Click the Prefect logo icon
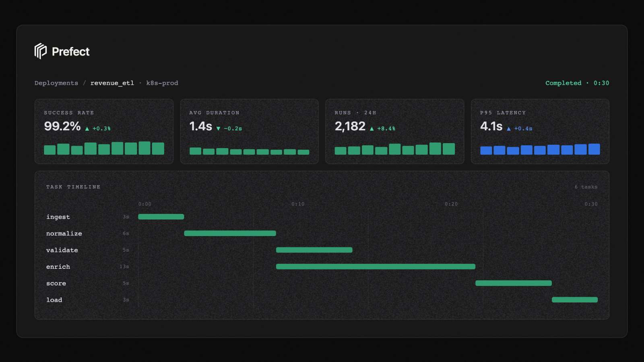644x362 pixels. pyautogui.click(x=41, y=51)
